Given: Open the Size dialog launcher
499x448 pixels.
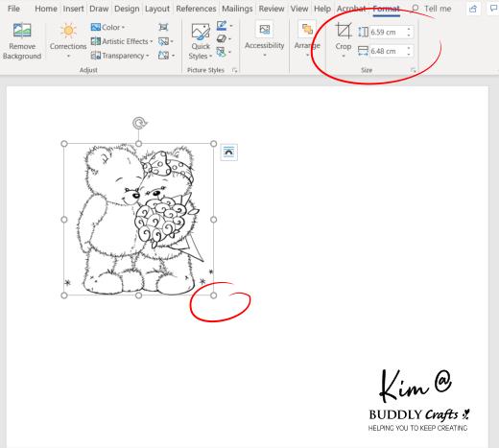Looking at the screenshot, I should pos(413,70).
